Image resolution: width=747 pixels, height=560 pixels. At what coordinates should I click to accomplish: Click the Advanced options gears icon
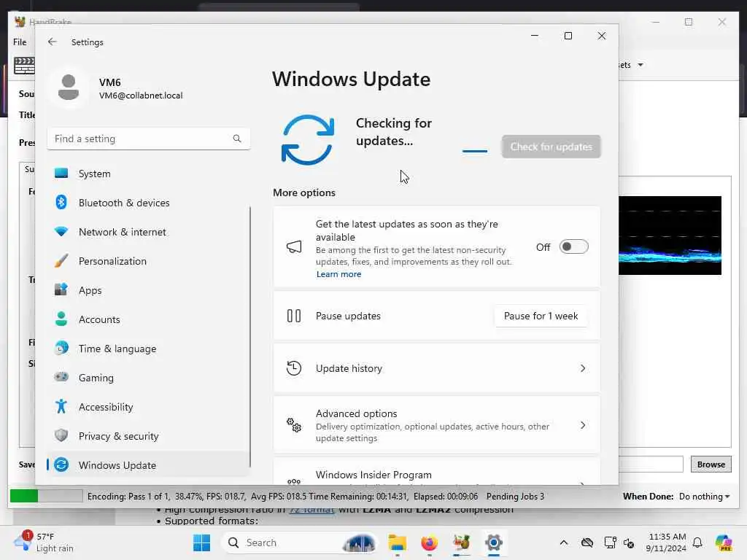(x=294, y=425)
